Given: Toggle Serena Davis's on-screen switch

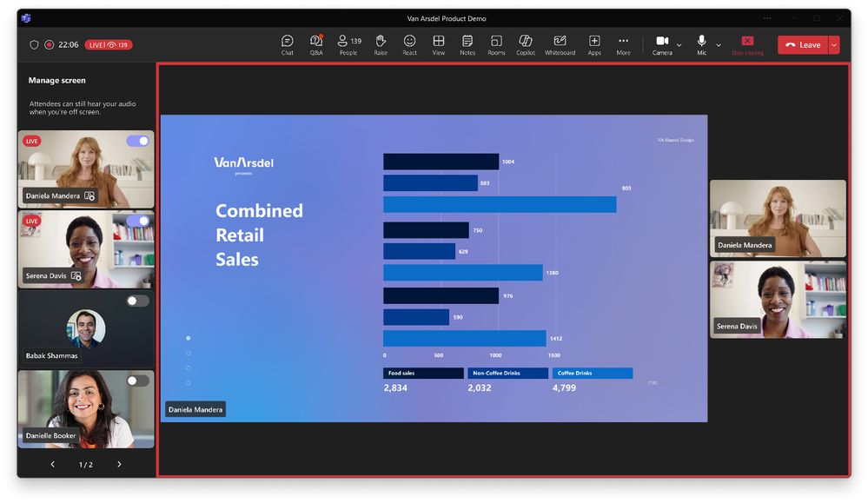Looking at the screenshot, I should pyautogui.click(x=138, y=221).
